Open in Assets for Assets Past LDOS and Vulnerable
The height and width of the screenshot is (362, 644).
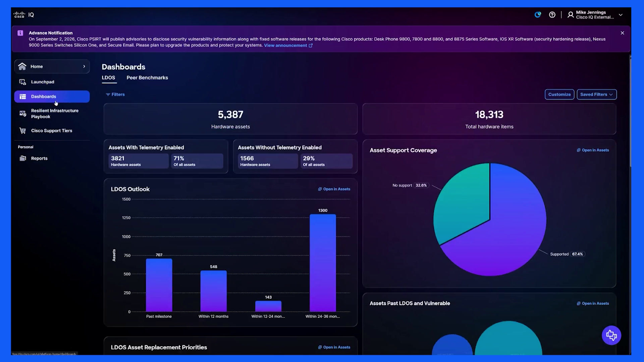(x=593, y=303)
